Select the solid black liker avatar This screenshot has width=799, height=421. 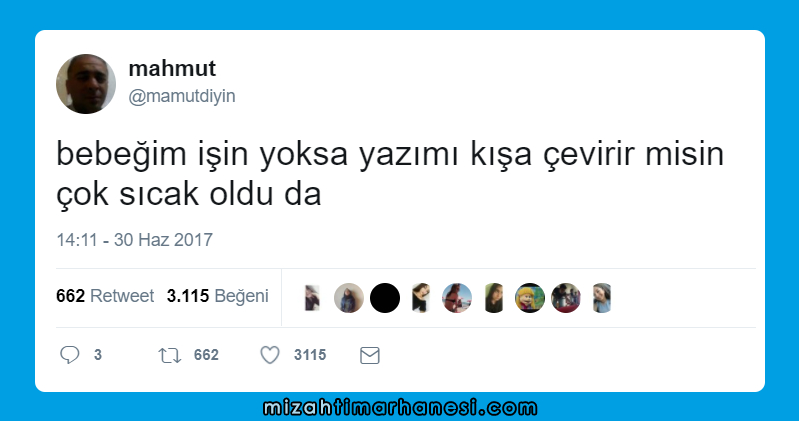tap(385, 298)
